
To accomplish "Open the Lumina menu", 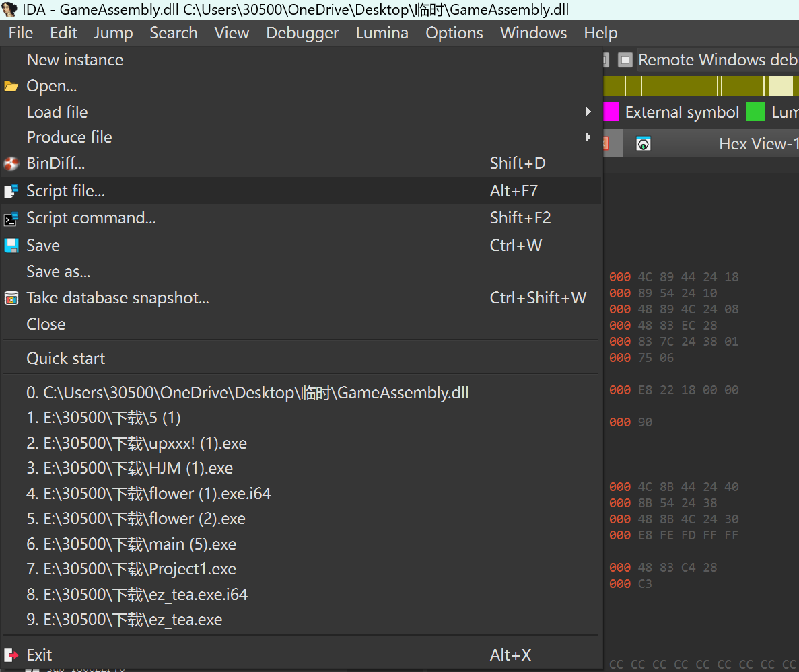I will (x=382, y=33).
